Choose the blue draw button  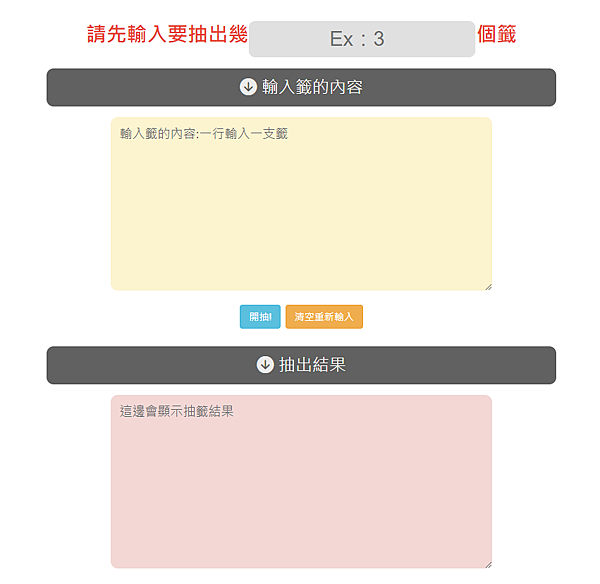pos(260,316)
